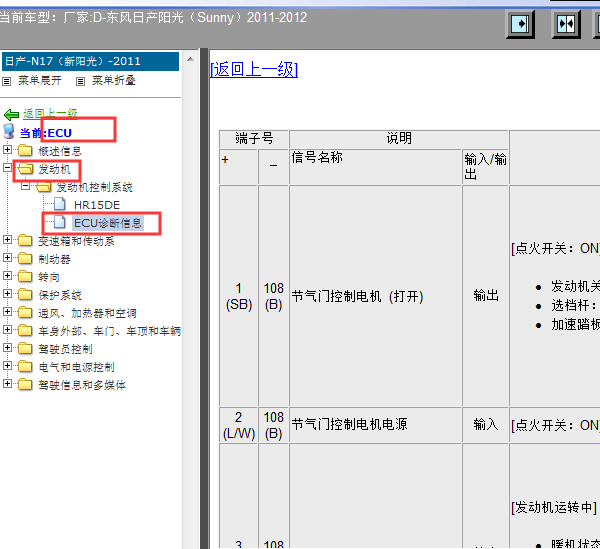
Task: Click the tree panel scroll-up arrow
Action: tap(190, 59)
